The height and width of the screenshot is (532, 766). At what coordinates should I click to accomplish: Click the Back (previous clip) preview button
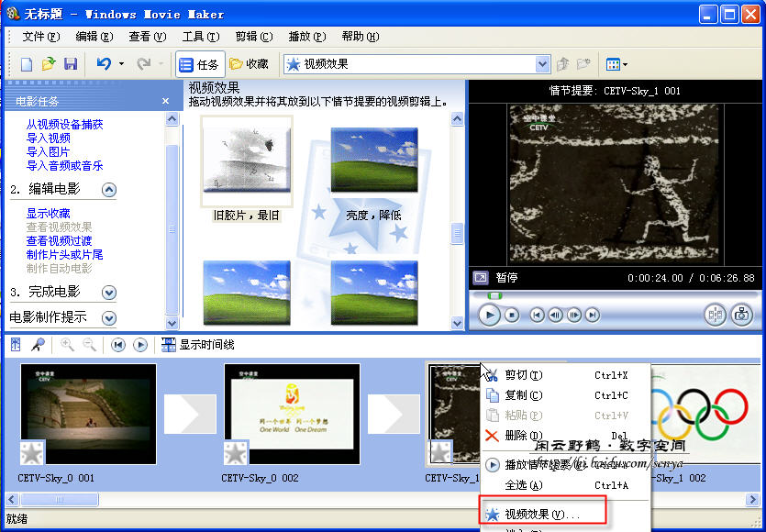click(x=537, y=316)
